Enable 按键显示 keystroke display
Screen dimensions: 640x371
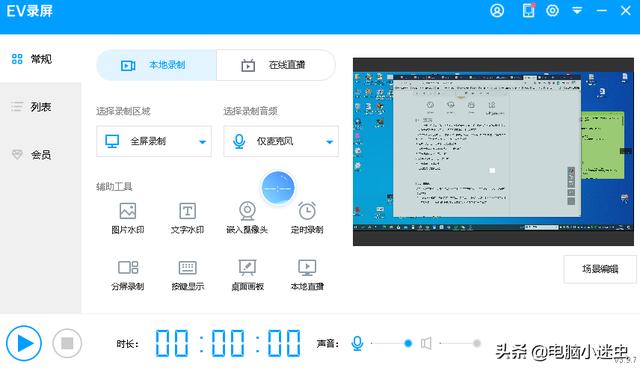pos(187,275)
